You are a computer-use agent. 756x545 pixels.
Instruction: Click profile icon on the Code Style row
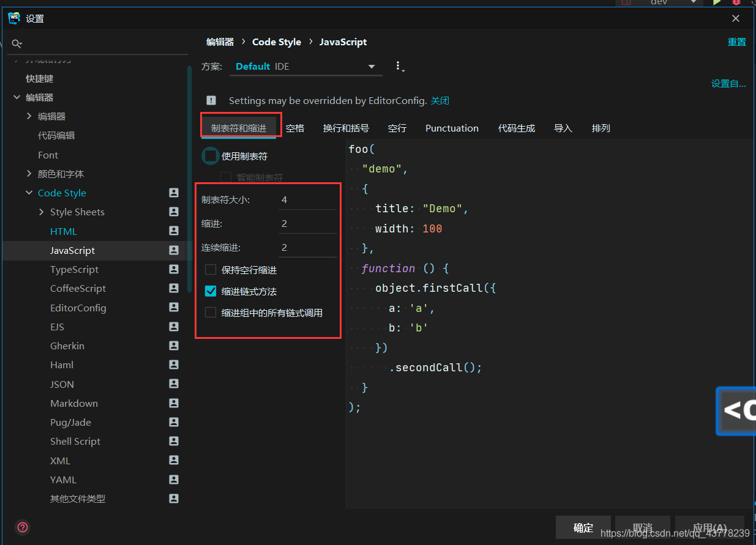(x=174, y=193)
